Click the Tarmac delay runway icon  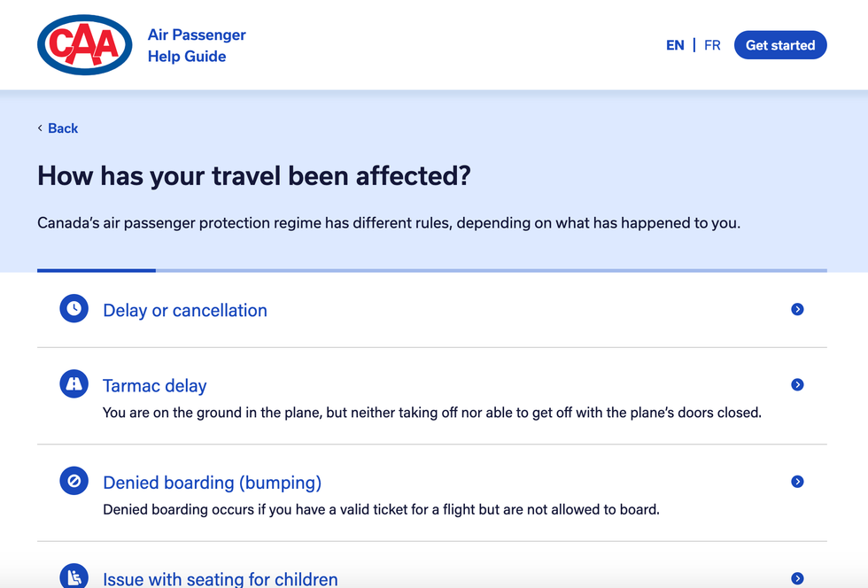point(74,384)
